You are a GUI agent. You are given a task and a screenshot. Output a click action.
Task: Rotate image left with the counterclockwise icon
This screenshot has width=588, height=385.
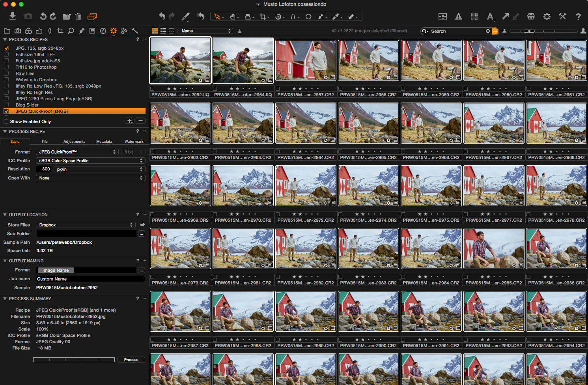(43, 16)
